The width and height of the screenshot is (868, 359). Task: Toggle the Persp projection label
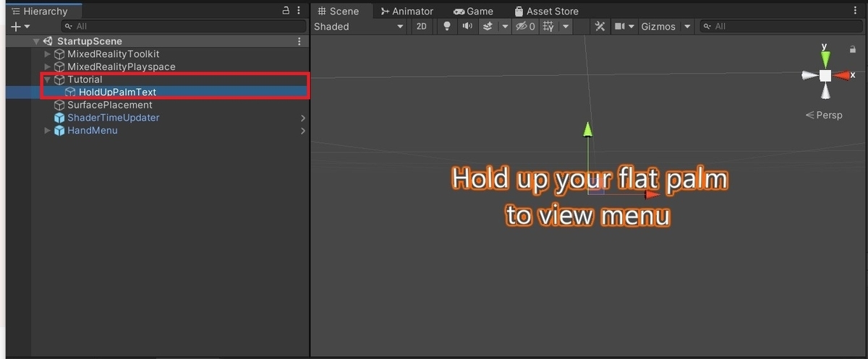[x=824, y=115]
